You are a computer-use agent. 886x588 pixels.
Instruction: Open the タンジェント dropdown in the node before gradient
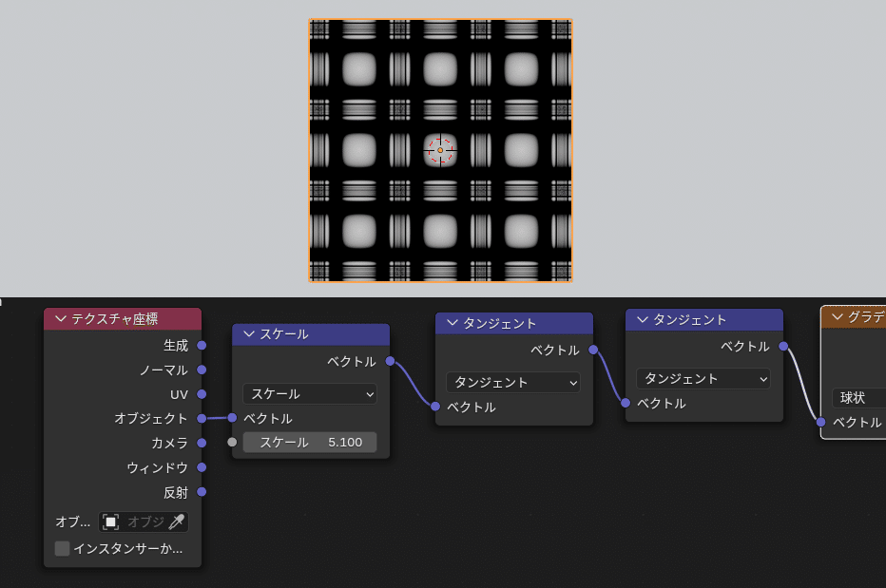(703, 378)
